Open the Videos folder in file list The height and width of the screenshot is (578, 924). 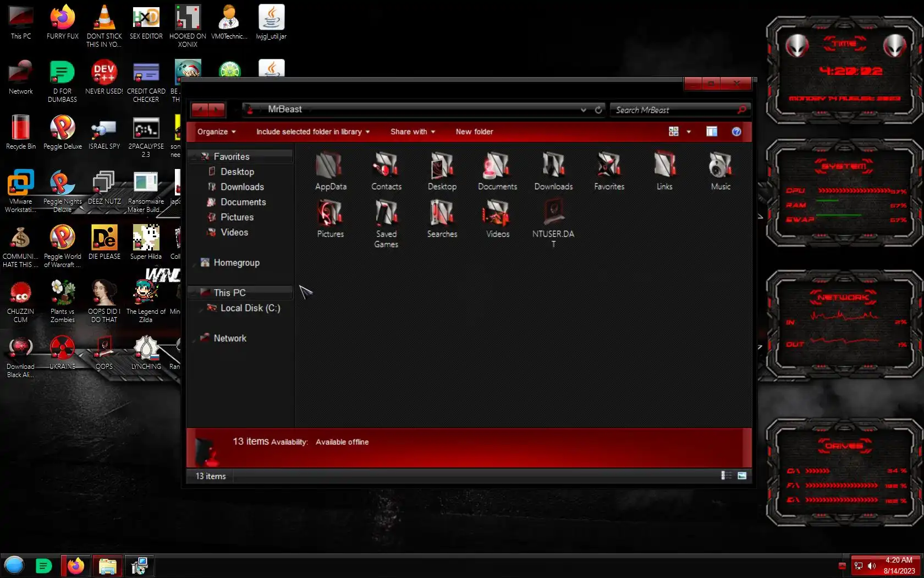point(498,219)
